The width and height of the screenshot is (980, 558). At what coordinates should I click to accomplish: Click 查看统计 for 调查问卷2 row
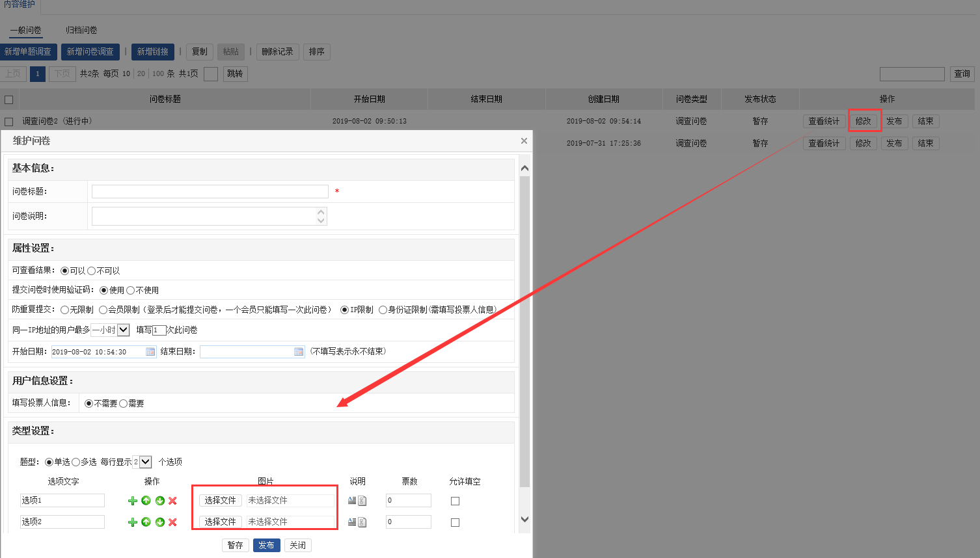824,121
